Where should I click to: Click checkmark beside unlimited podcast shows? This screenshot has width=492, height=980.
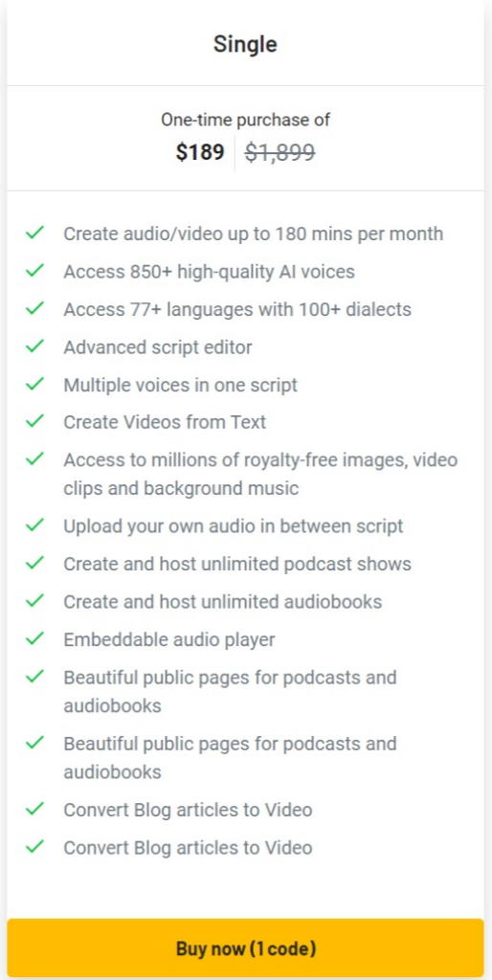tap(34, 563)
